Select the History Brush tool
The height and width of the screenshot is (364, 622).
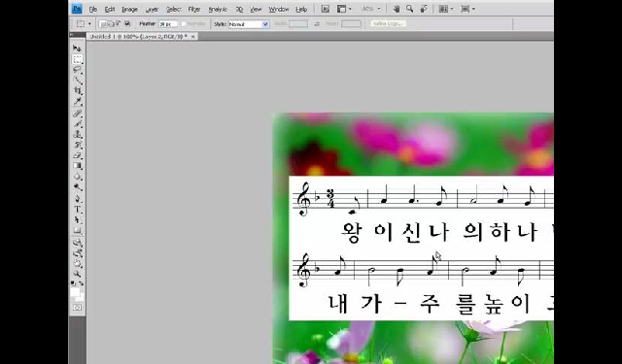pyautogui.click(x=78, y=145)
